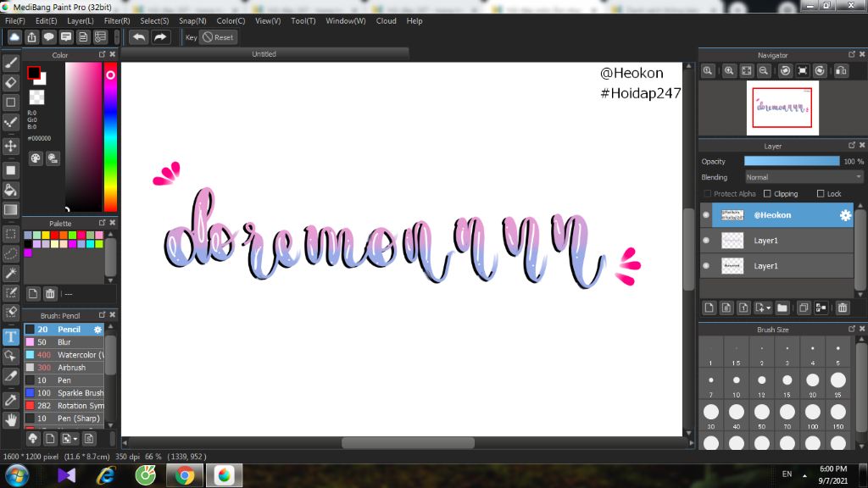Undock the Layer panel
Viewport: 868px width, 488px height.
851,145
